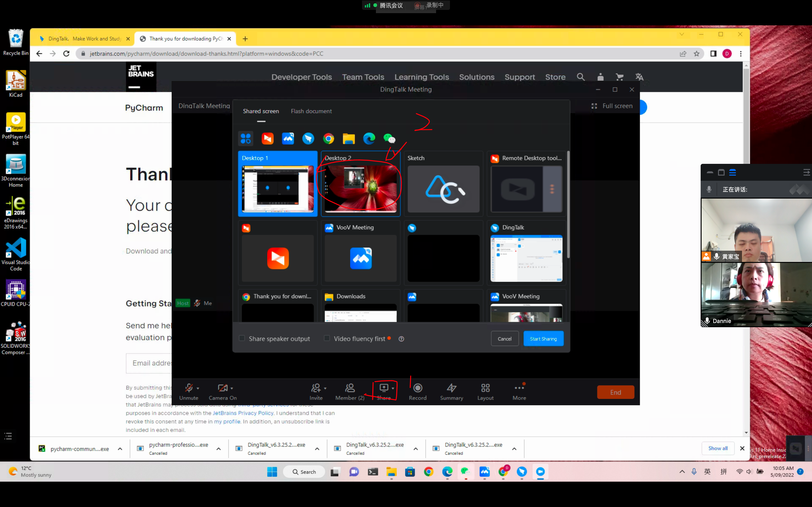Open the Summary tool in meeting toolbar
Viewport: 812px width, 507px height.
tap(451, 388)
